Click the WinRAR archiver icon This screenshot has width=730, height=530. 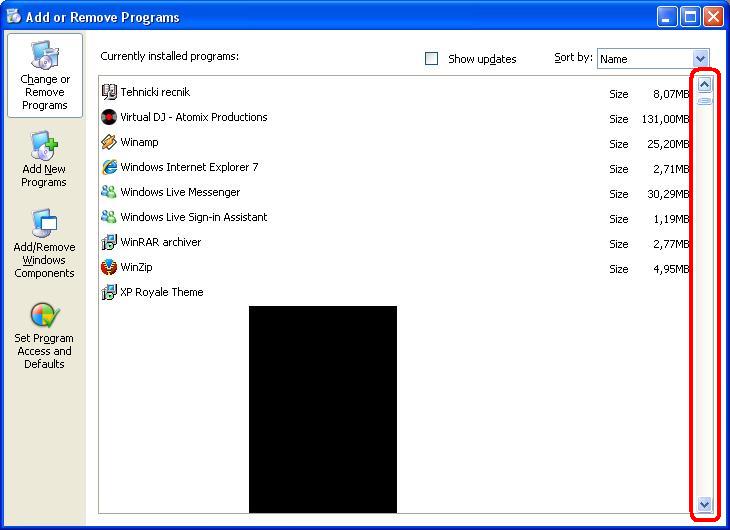tap(109, 242)
